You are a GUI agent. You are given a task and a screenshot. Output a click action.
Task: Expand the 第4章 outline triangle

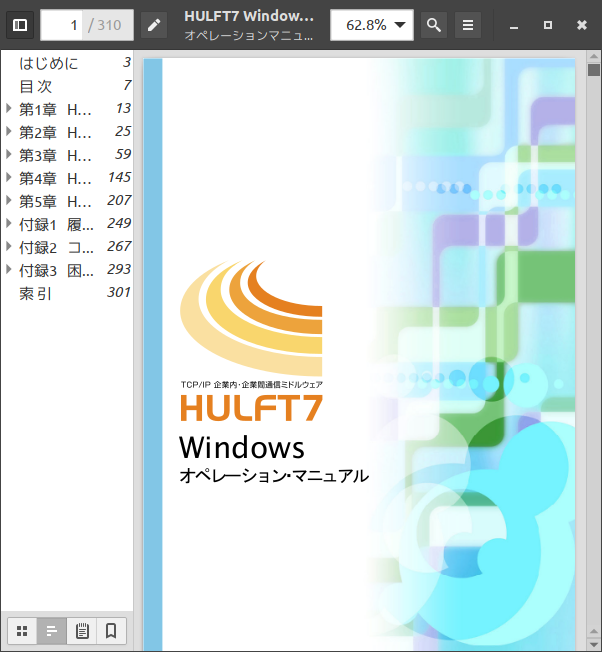8,177
